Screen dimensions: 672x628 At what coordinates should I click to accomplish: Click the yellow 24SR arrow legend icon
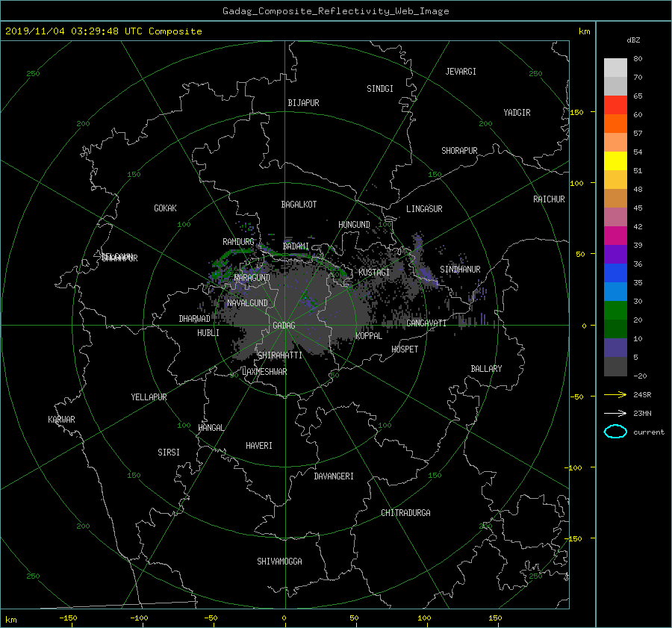615,394
